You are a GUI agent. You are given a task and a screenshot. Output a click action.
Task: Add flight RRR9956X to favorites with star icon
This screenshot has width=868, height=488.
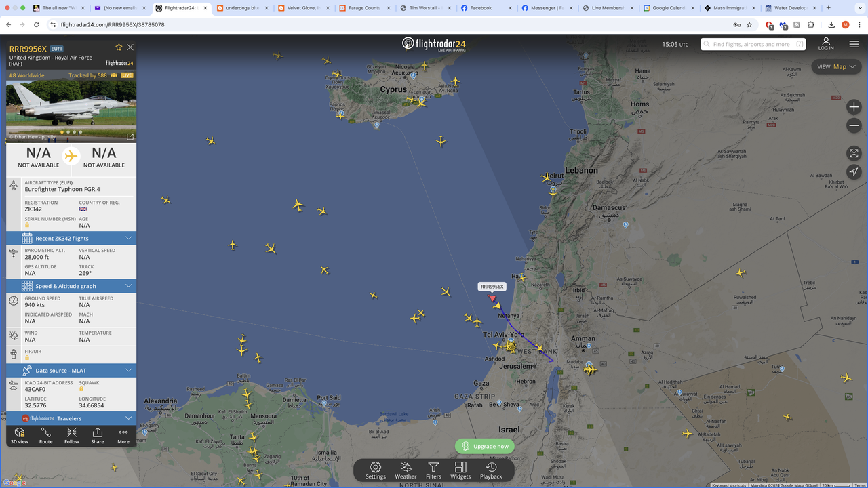[x=119, y=47]
